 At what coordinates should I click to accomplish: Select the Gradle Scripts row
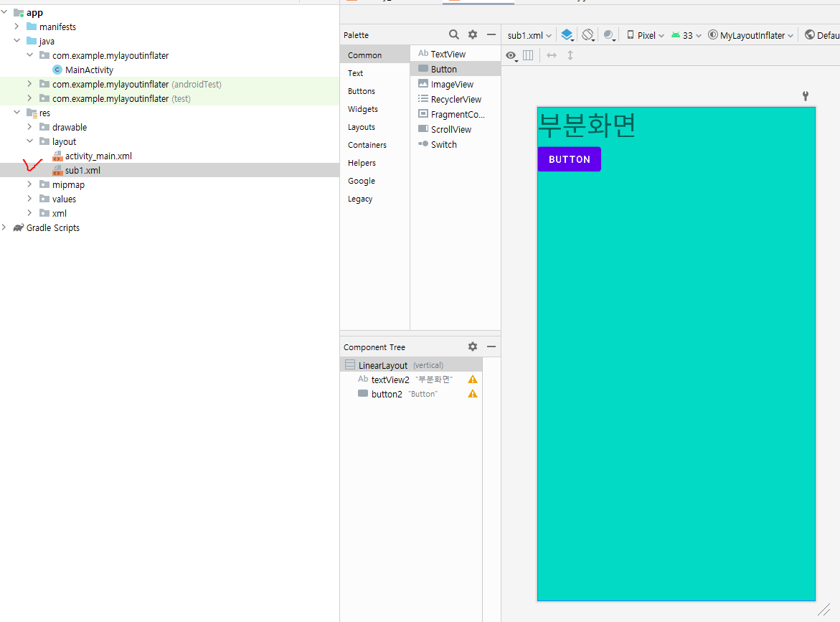click(169, 227)
